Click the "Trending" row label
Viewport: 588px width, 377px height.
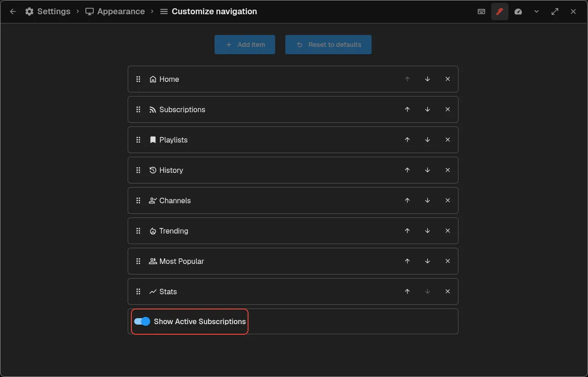174,231
